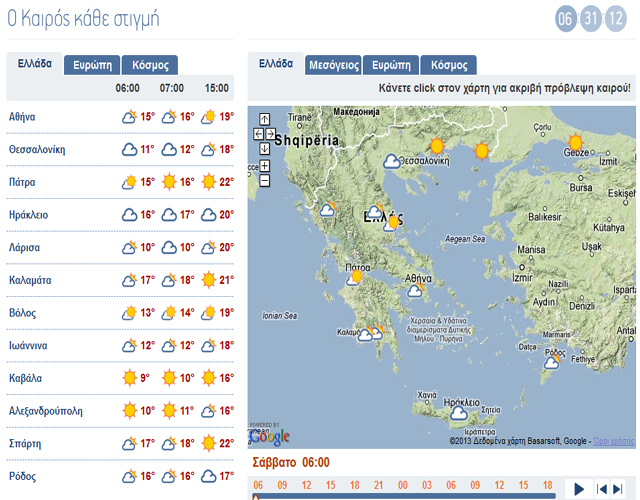This screenshot has height=500, width=640.
Task: Open the Κόσμος tab in left panel
Action: click(x=149, y=65)
